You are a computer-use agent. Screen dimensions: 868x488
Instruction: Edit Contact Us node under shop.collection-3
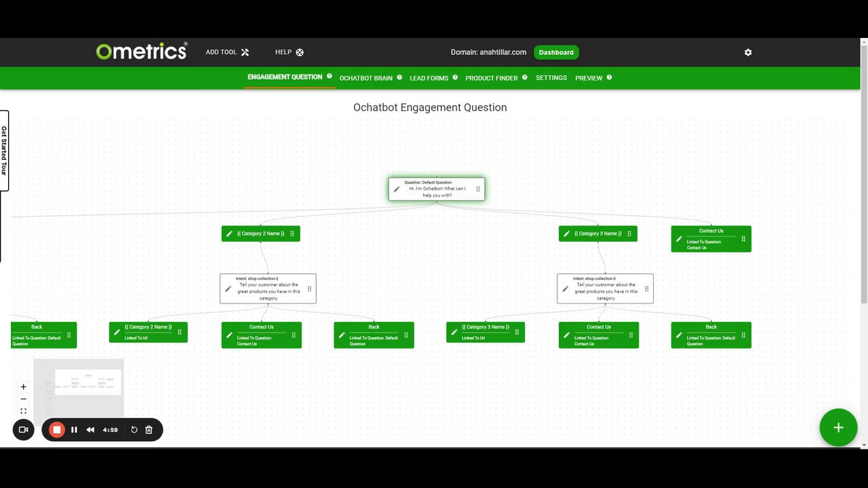[x=566, y=335]
